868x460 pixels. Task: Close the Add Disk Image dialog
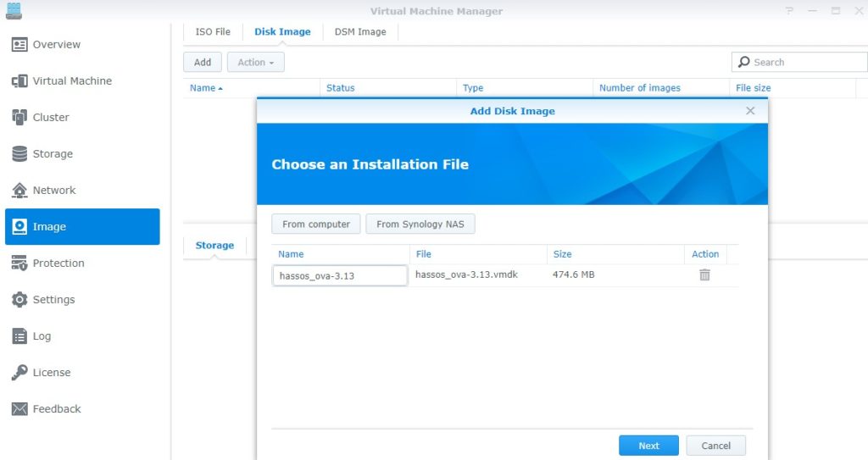pos(750,111)
